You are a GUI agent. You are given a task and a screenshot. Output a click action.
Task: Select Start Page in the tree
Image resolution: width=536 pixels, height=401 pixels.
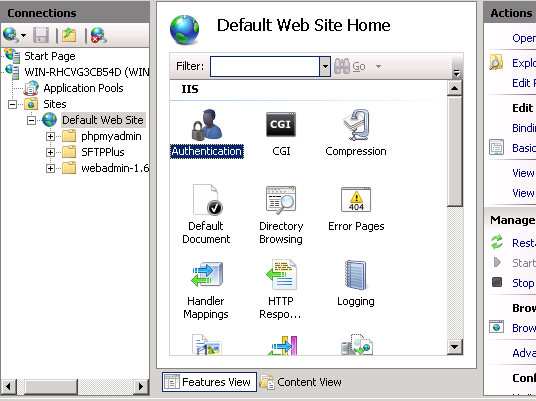point(50,56)
